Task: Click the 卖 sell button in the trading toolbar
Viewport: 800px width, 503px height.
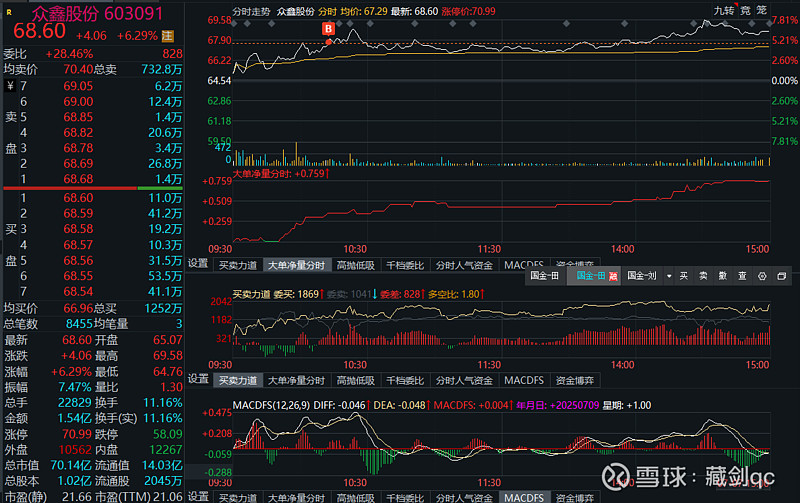Action: click(703, 276)
